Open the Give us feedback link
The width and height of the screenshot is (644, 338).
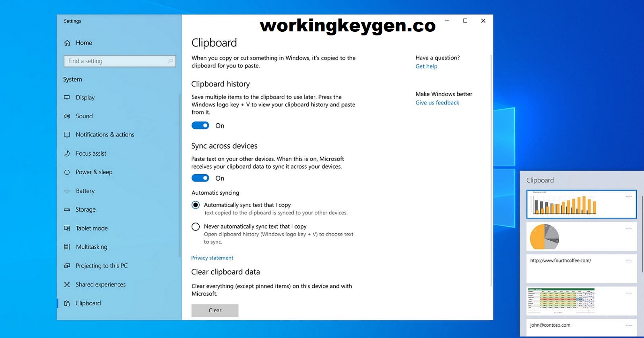point(437,103)
